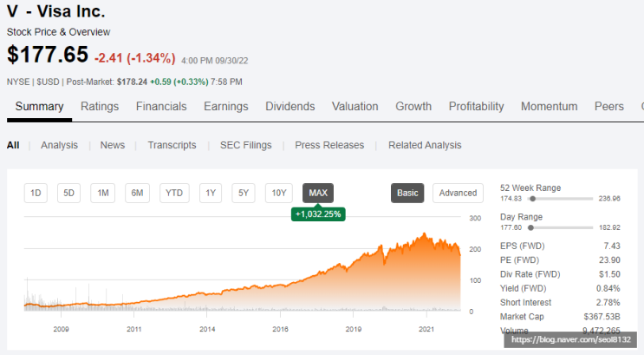Click the 52 Week Range slider marker
The width and height of the screenshot is (644, 355).
tap(533, 199)
